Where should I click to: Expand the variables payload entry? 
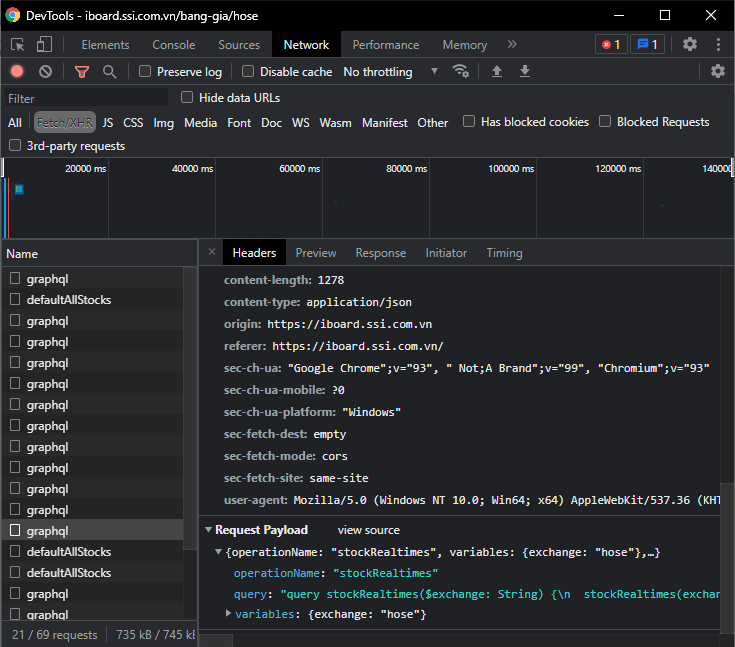tap(228, 613)
